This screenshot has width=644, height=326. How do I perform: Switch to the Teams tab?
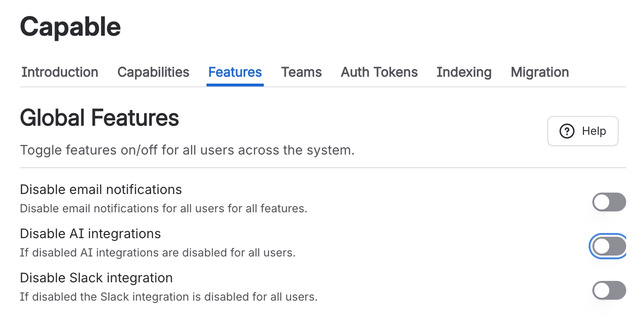tap(301, 72)
